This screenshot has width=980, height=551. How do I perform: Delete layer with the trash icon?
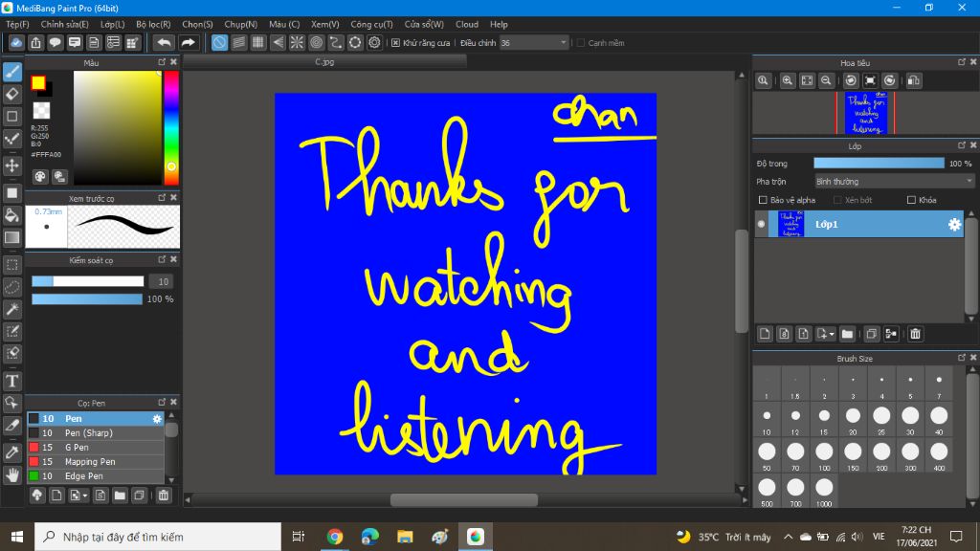tap(916, 334)
